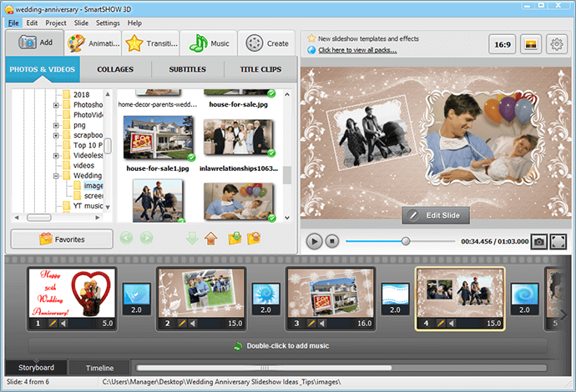
Task: Select the videos folder in tree
Action: coord(83,165)
